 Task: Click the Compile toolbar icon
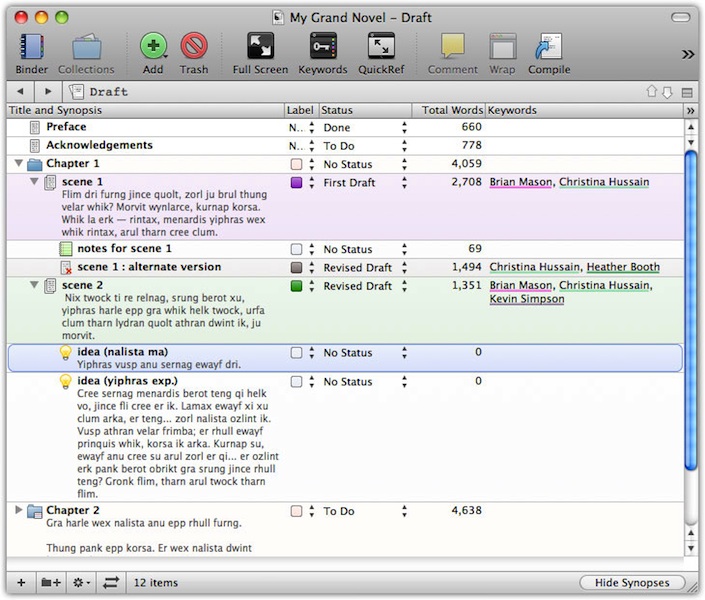coord(549,46)
